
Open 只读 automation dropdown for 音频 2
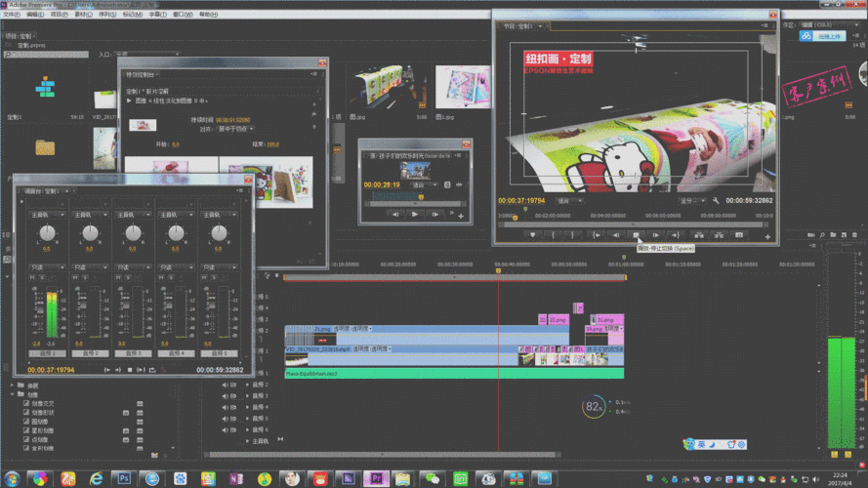click(x=90, y=267)
